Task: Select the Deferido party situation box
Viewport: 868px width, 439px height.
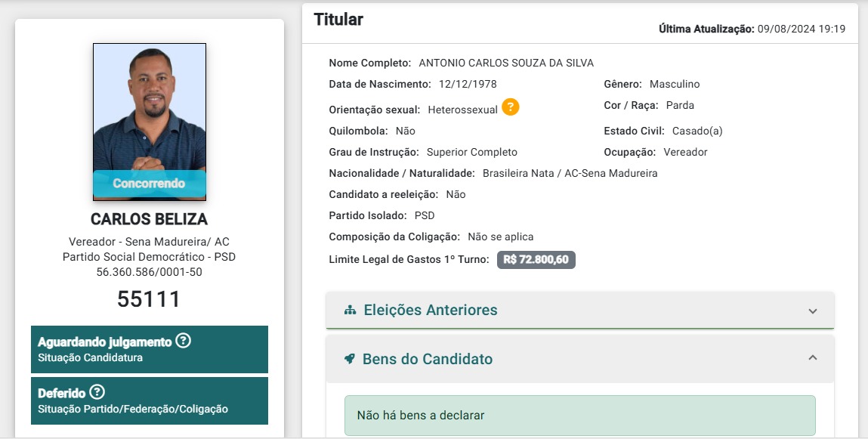Action: [150, 400]
